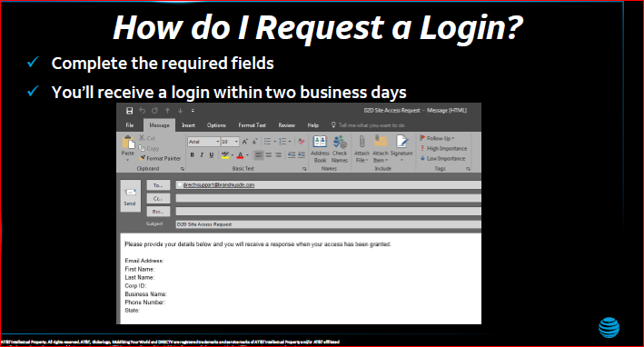Screen dimensions: 644x347
Task: Click the AT&T globe logo on the slide
Action: point(609,328)
